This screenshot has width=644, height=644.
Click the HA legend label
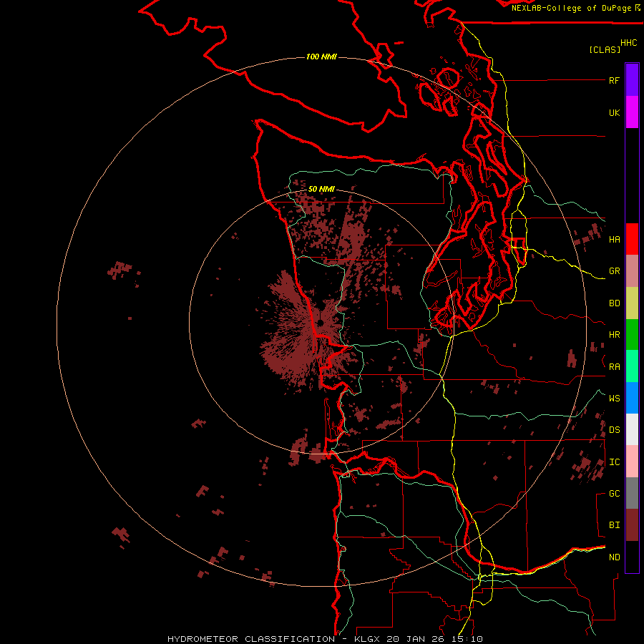[x=614, y=240]
